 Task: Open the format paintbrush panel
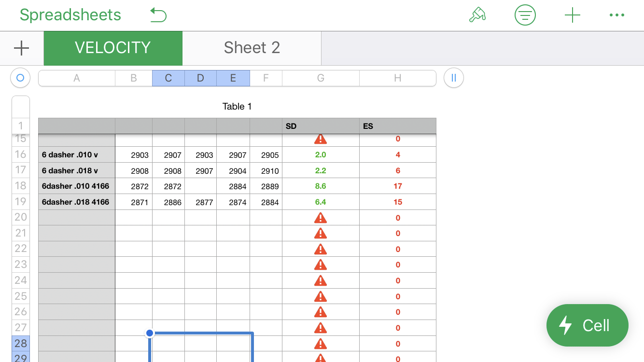[x=477, y=15]
